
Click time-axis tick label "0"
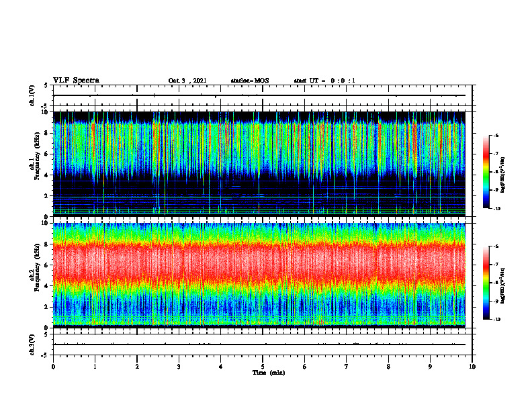(53, 367)
